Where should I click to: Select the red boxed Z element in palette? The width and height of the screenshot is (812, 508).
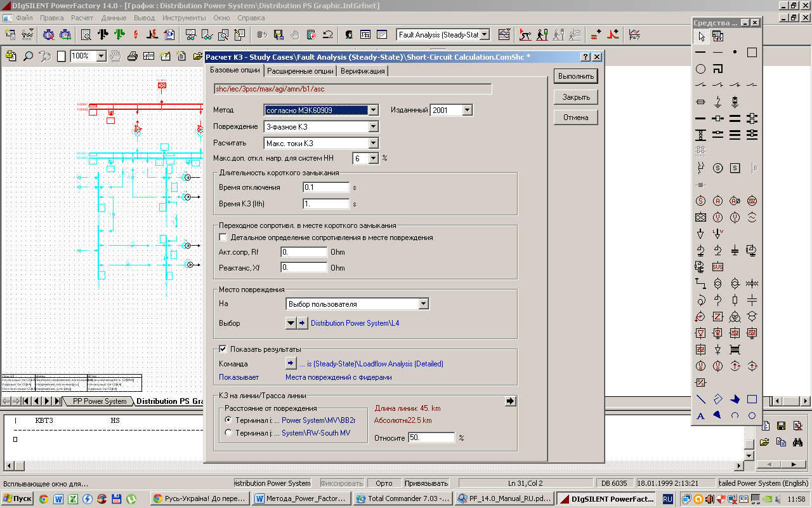(717, 316)
